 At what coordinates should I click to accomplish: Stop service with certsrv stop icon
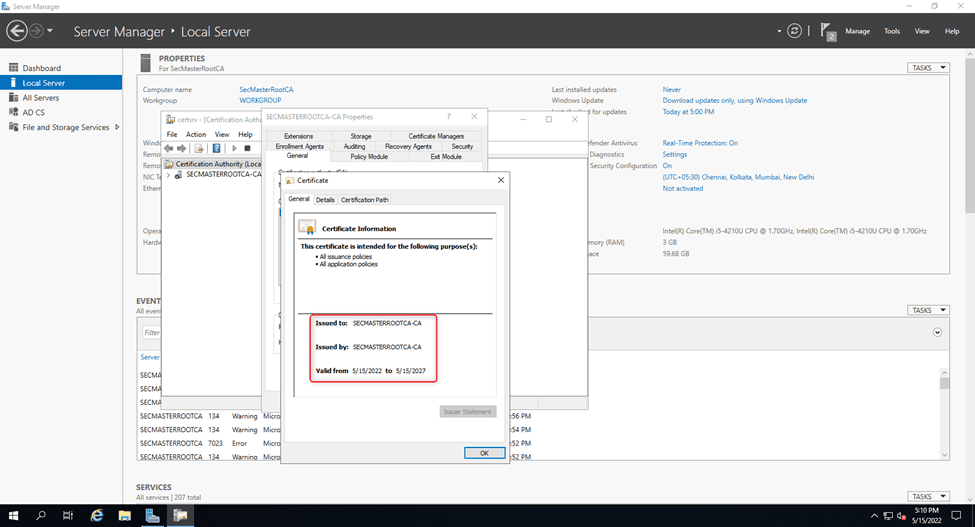[x=247, y=149]
